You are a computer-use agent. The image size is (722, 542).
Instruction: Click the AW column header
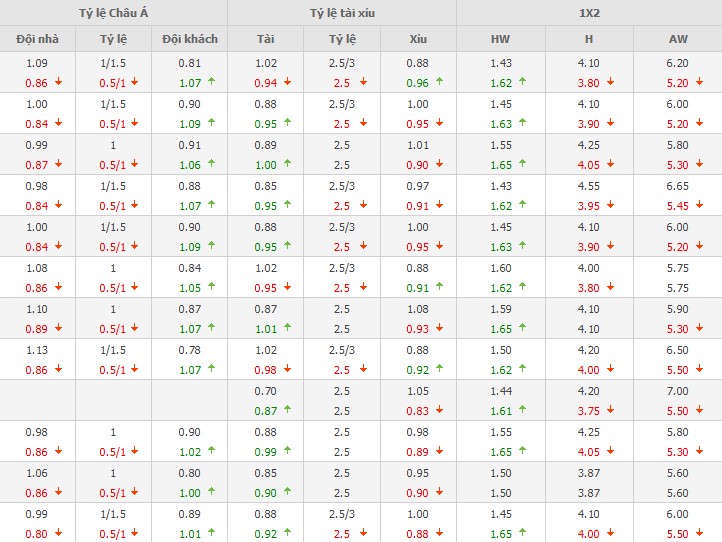coord(677,39)
